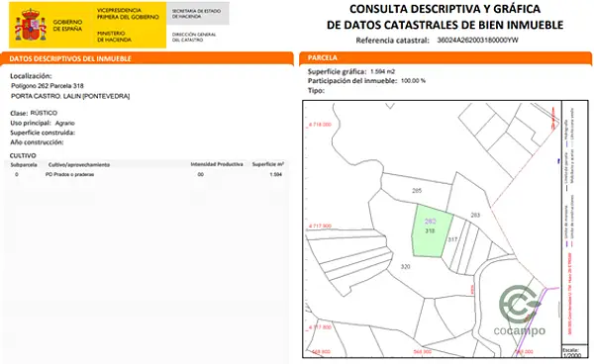Select PD Prados o praderas cell
This screenshot has height=364, width=594.
coord(69,174)
